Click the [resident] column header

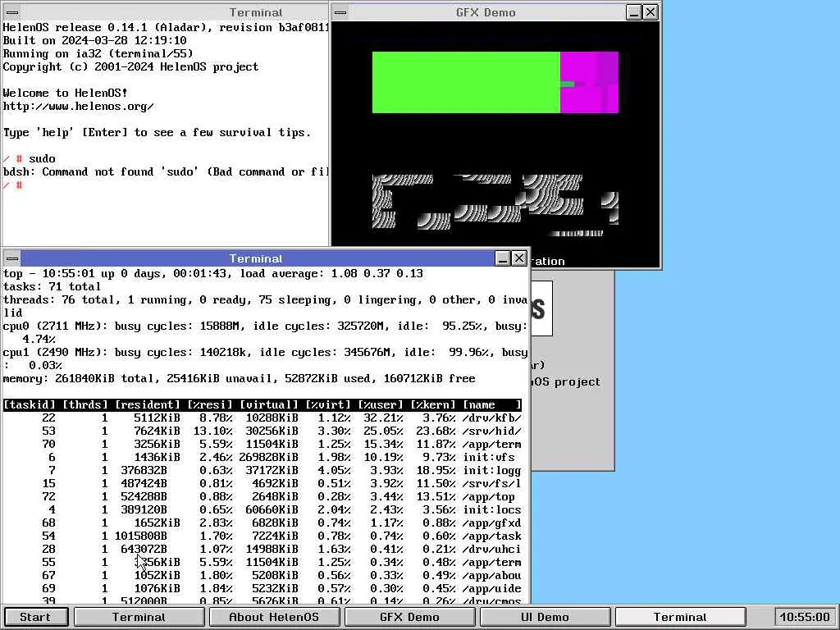pos(148,404)
